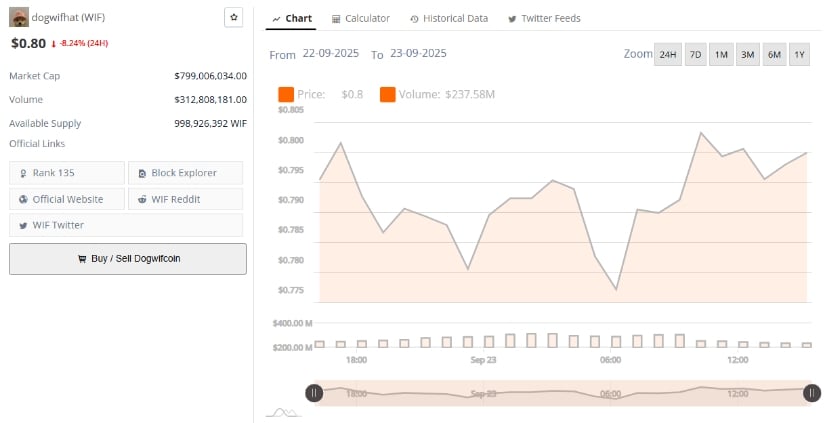Open the Historical Data tab

(x=449, y=18)
